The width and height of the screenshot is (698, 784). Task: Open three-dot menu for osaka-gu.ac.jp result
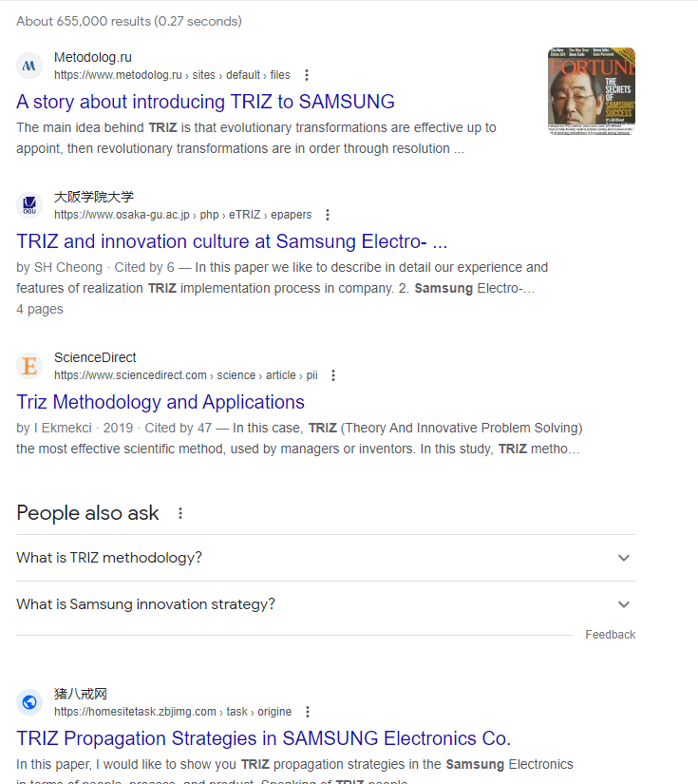pyautogui.click(x=328, y=215)
